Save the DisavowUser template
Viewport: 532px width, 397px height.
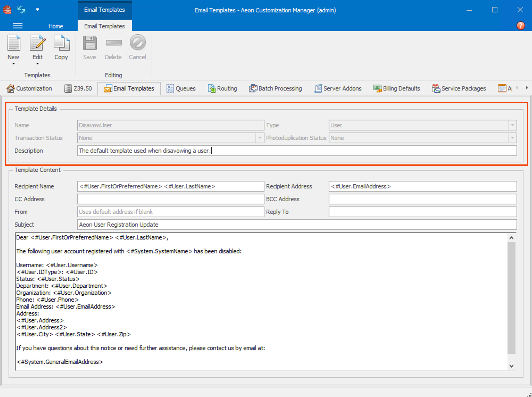[89, 48]
